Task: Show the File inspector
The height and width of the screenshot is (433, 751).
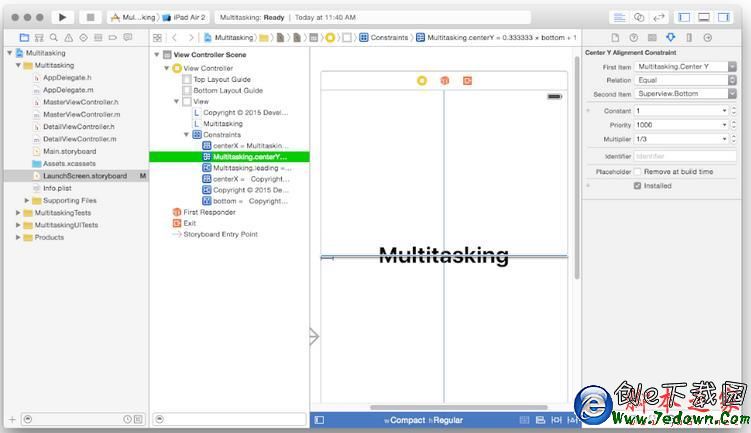Action: (x=615, y=37)
